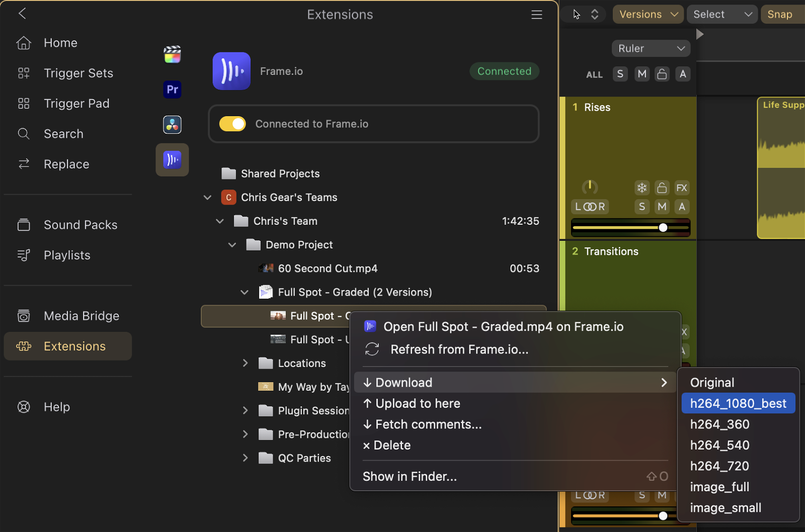Click the large Frame.io logo
This screenshot has width=805, height=532.
point(231,71)
